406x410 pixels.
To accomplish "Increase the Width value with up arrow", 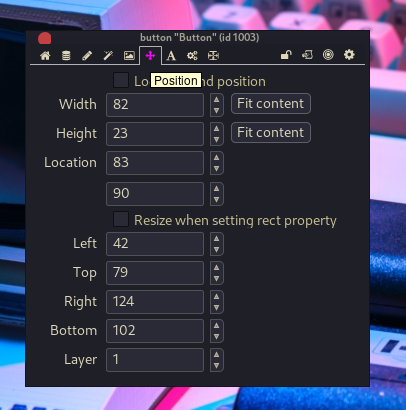I will (x=217, y=99).
